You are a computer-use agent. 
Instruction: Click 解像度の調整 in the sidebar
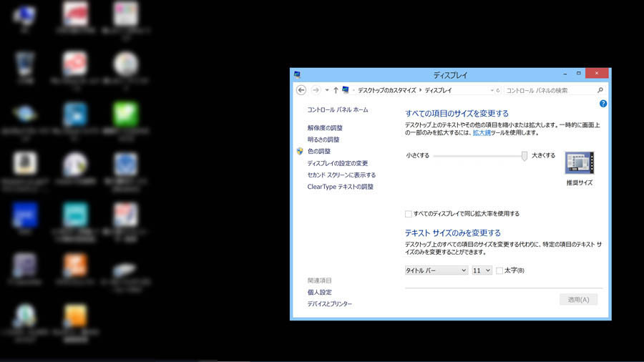325,128
